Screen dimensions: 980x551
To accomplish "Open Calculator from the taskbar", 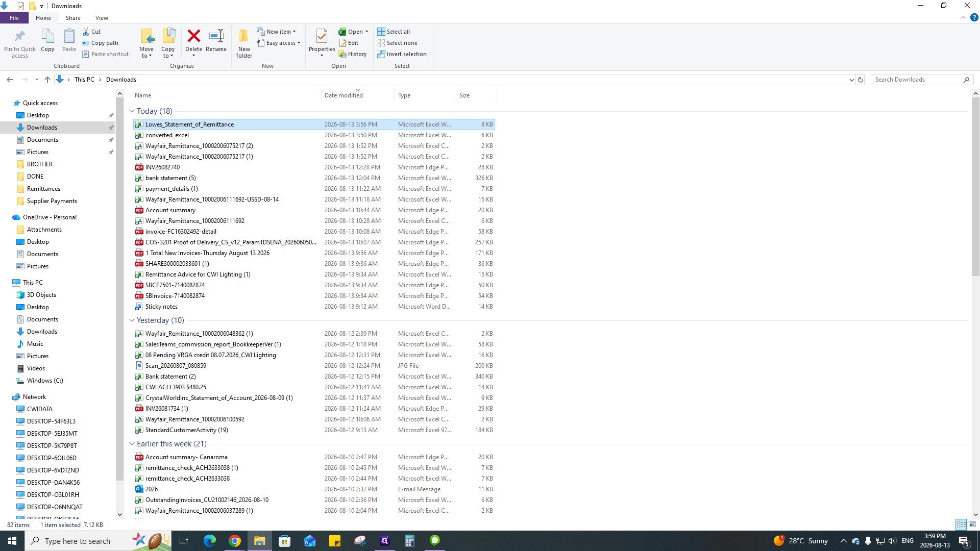I will click(x=410, y=541).
